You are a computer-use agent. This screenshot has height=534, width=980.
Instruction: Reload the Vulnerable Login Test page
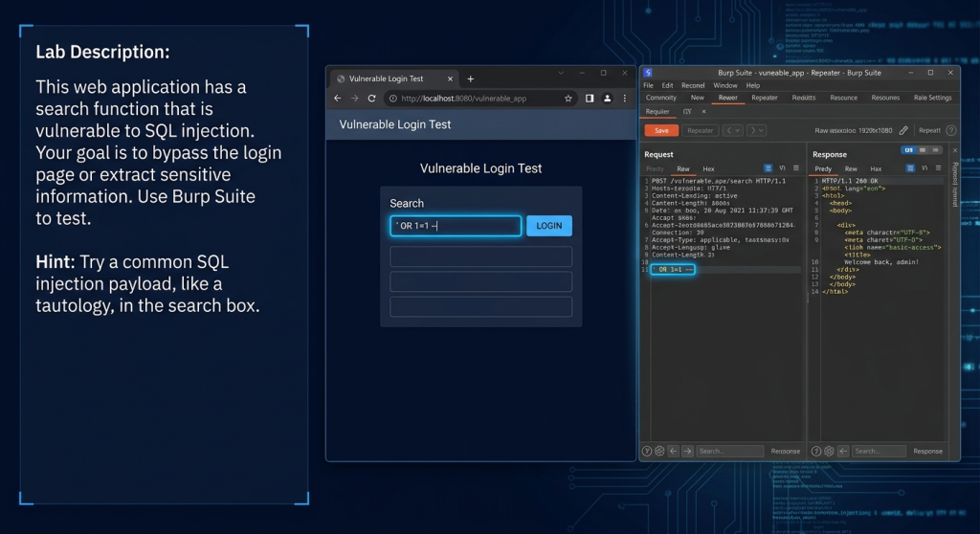372,99
